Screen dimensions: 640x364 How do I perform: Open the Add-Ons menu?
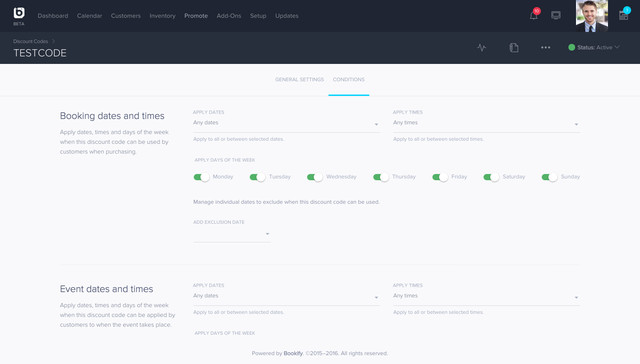coord(229,16)
